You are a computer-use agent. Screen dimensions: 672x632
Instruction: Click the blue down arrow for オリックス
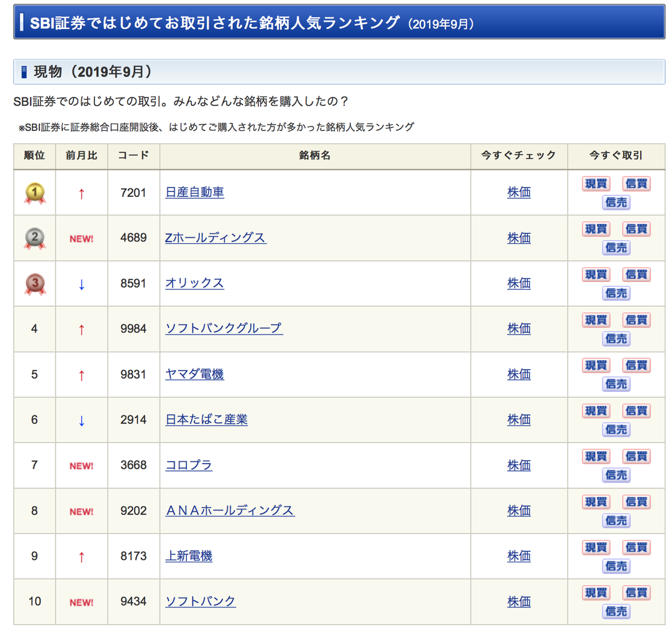[x=81, y=285]
